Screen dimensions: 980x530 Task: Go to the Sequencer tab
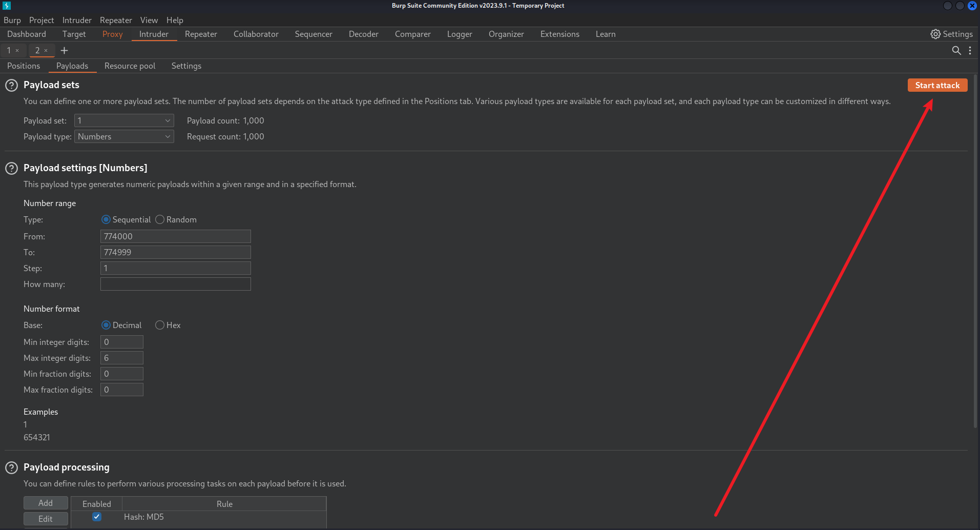[314, 34]
